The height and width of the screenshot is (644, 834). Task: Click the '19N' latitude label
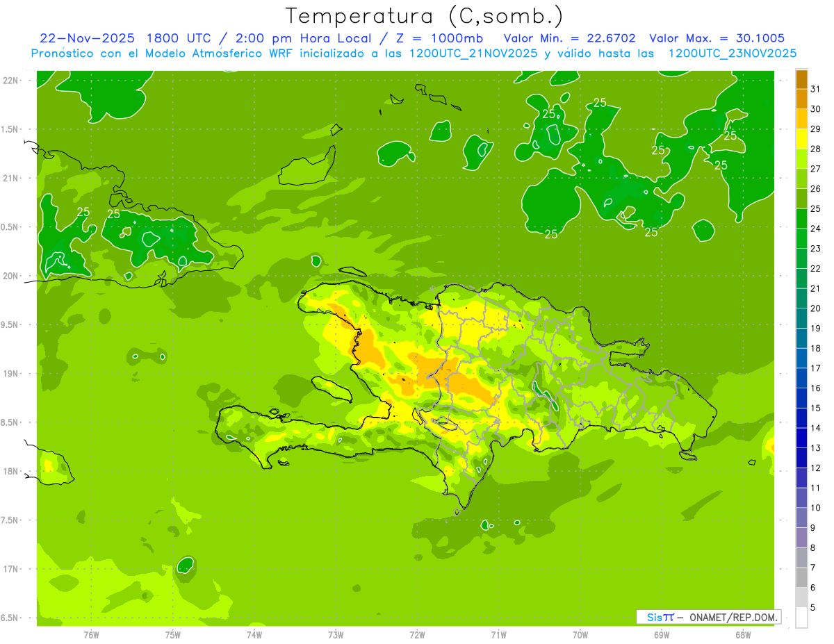11,374
